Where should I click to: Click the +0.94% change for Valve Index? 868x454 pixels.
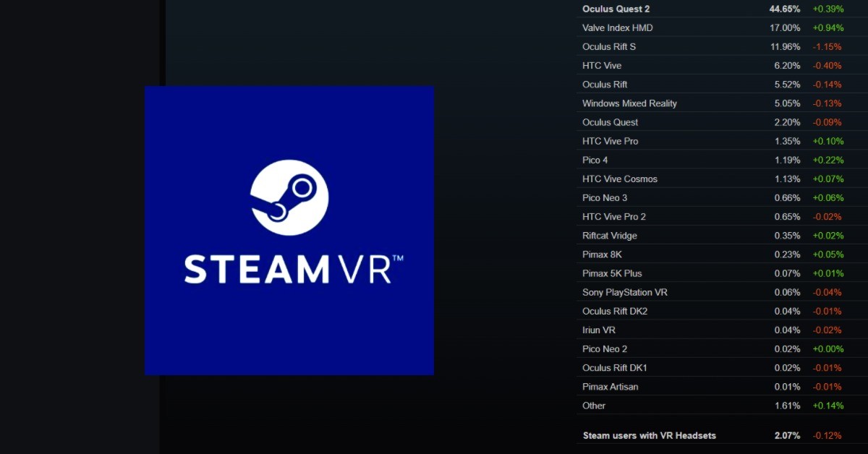point(827,27)
